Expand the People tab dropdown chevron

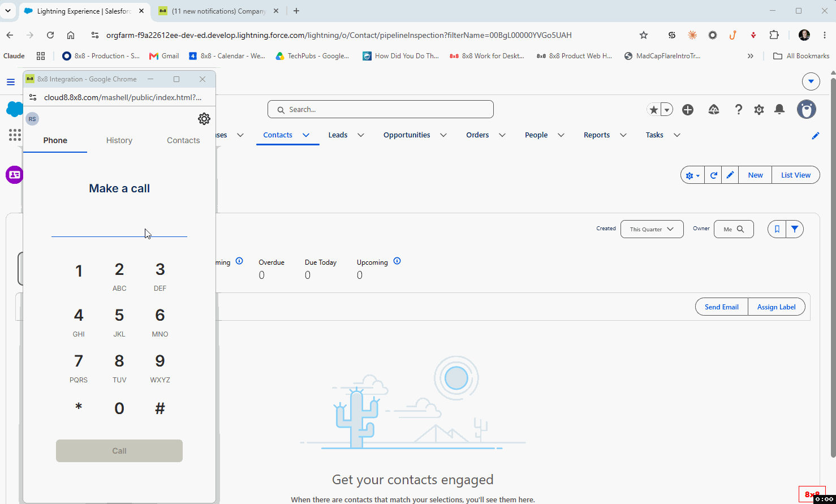coord(561,135)
